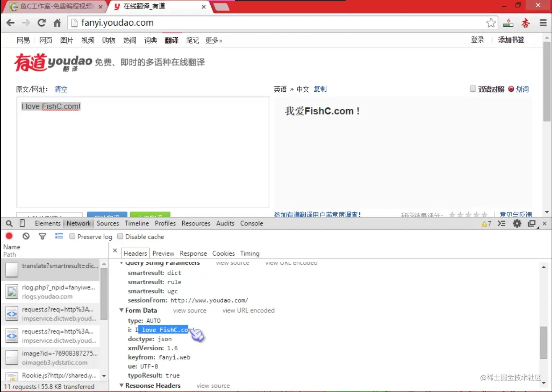Click the request list scrollbar thumb
Image resolution: width=552 pixels, height=392 pixels.
click(104, 293)
